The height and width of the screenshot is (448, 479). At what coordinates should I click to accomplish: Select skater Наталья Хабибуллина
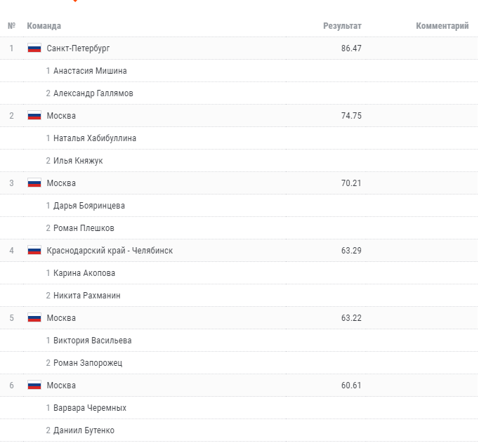tap(95, 138)
